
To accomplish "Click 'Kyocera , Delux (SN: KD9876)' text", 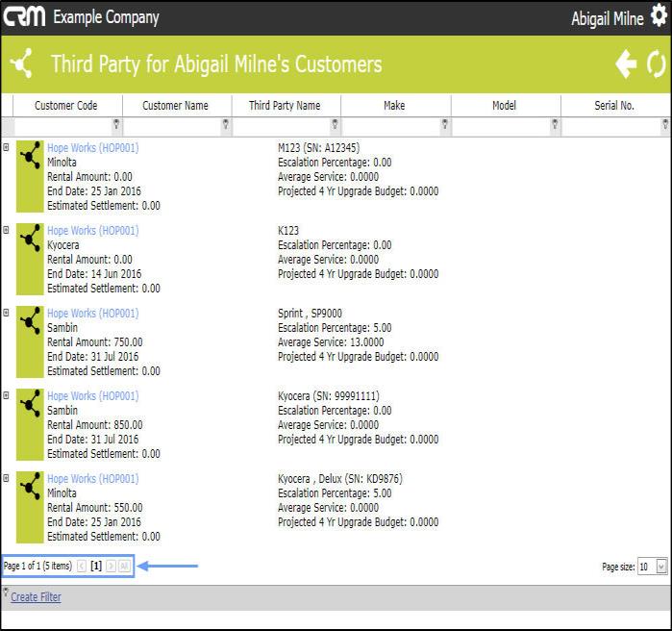I will (340, 479).
